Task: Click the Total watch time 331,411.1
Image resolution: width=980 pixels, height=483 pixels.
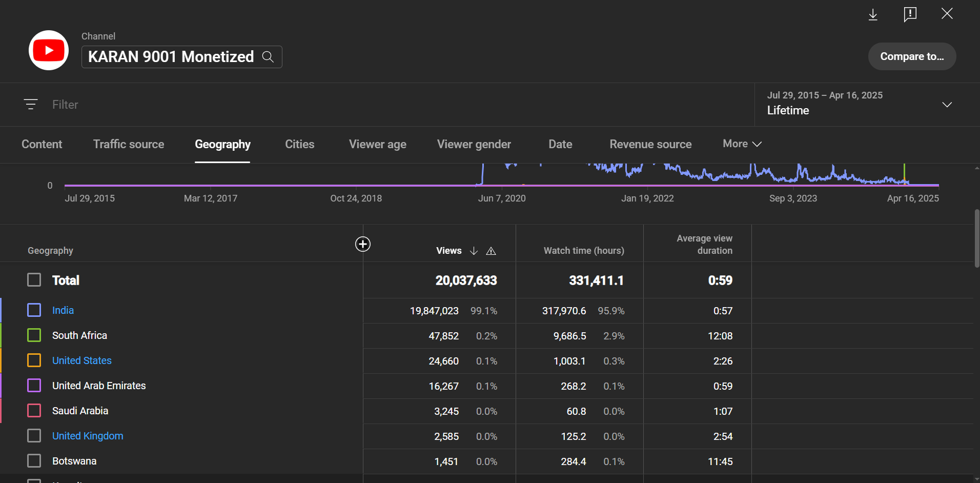Action: coord(596,280)
